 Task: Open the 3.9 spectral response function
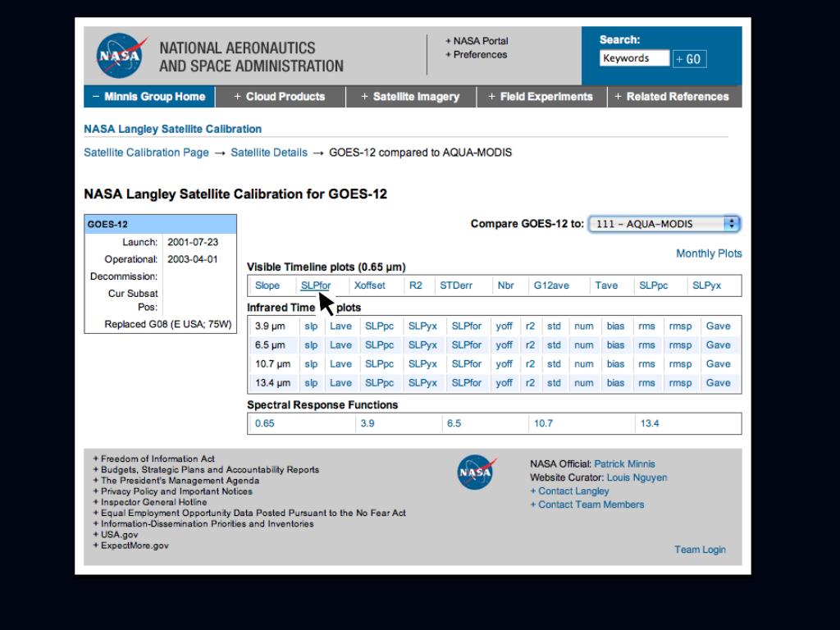367,423
